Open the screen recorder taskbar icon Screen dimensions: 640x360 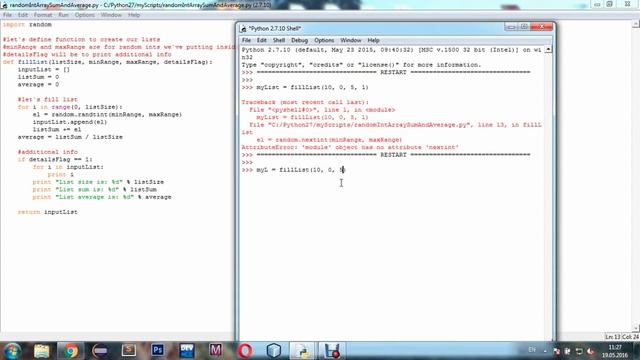coord(331,351)
